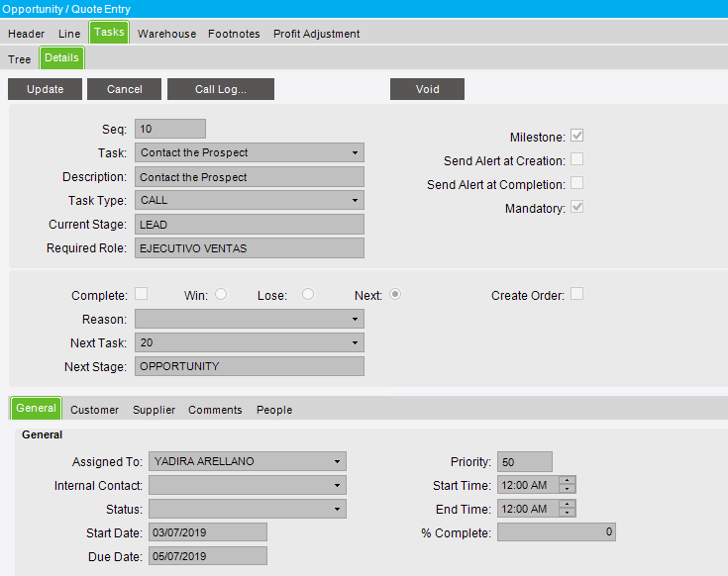Select the Win radio button

(221, 294)
